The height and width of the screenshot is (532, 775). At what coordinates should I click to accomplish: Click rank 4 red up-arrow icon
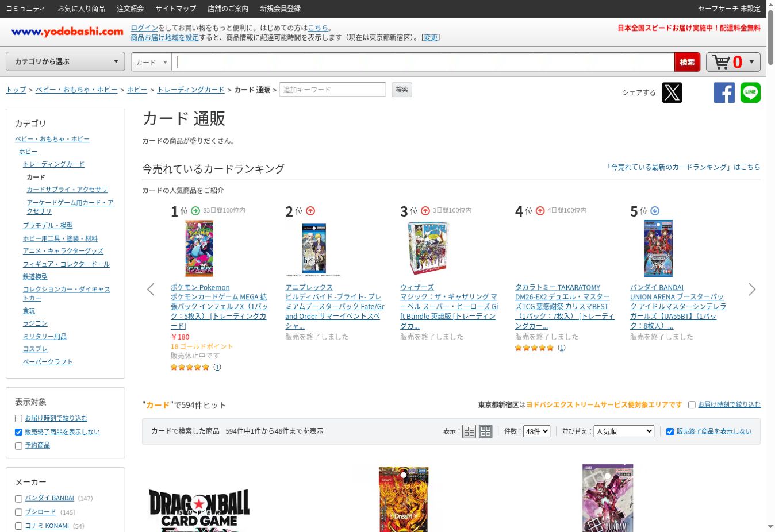coord(540,211)
